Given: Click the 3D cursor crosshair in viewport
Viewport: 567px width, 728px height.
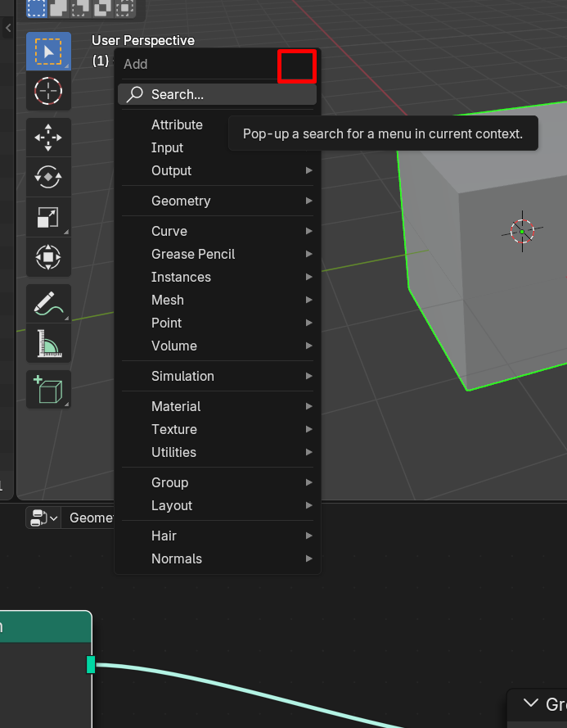Looking at the screenshot, I should (x=523, y=231).
